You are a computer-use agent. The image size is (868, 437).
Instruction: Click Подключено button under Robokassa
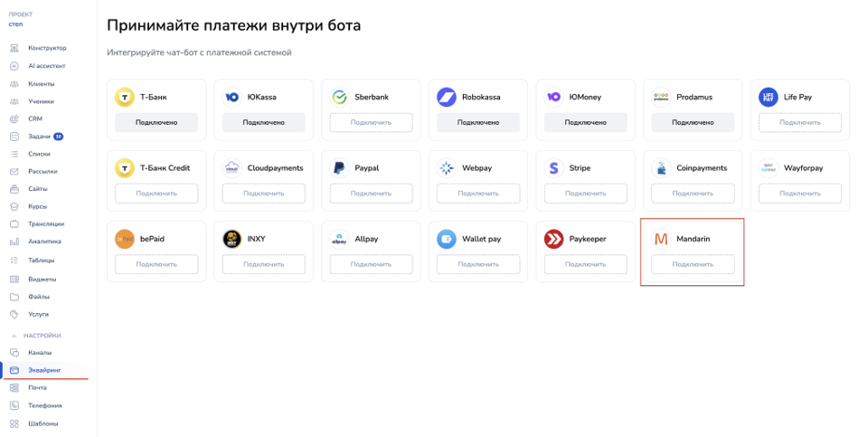pos(478,122)
